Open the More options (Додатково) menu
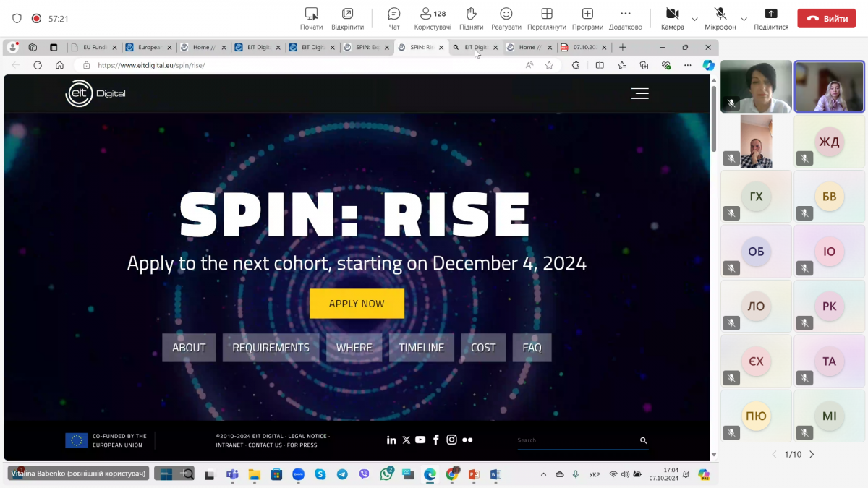This screenshot has width=868, height=488. (625, 14)
